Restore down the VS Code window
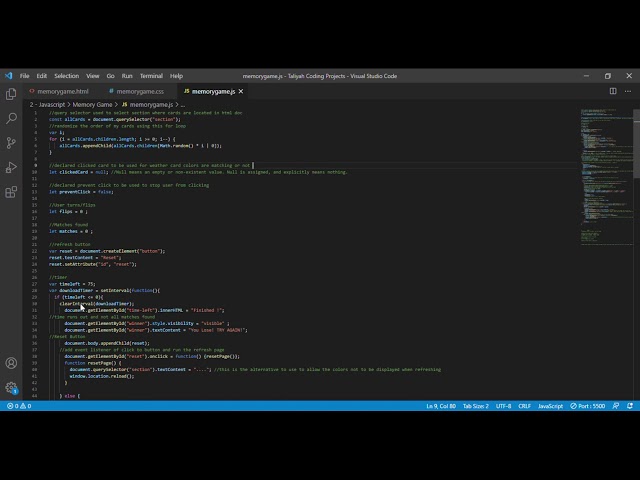640x480 pixels. (x=608, y=76)
